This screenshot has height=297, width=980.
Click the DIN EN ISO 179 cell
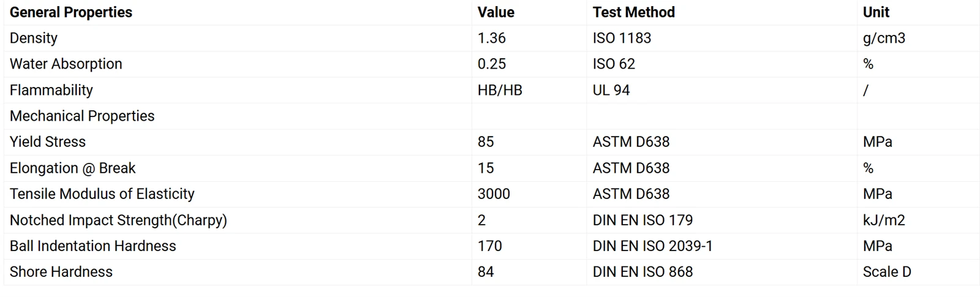(643, 220)
